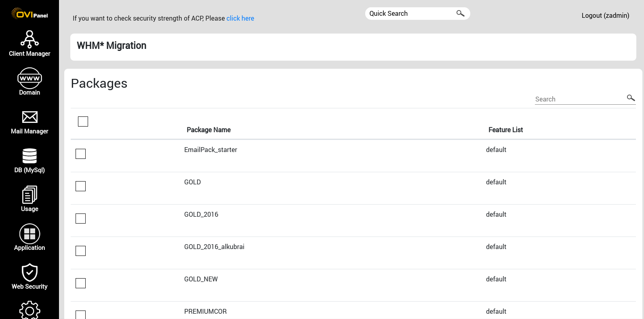
Task: Enable the GOLD_NEW package checkbox
Action: (x=80, y=283)
